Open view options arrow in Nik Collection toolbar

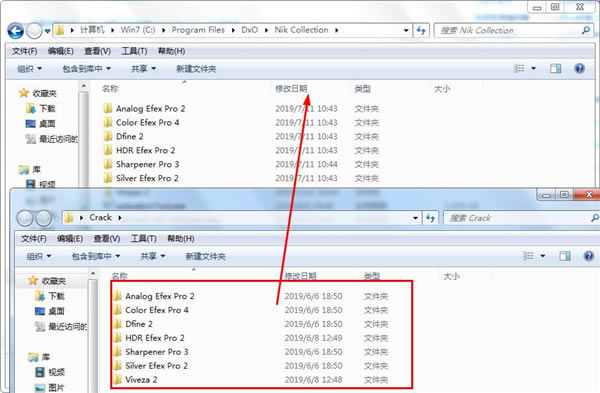pyautogui.click(x=533, y=68)
